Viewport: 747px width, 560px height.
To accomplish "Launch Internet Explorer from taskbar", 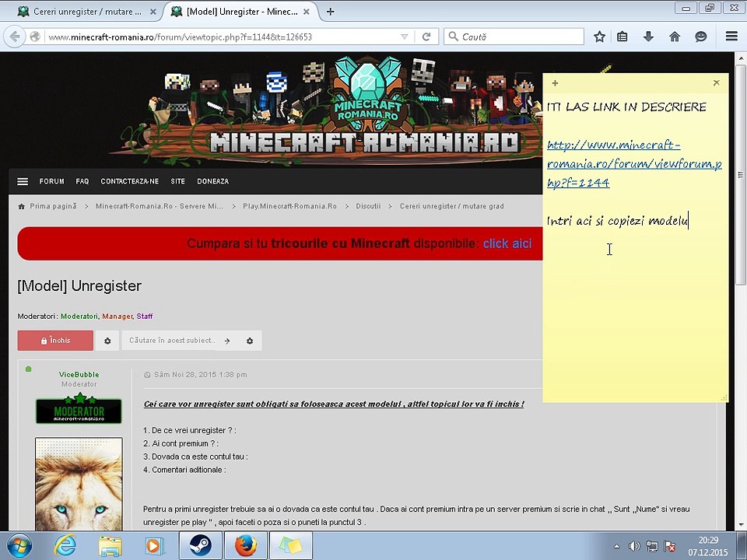I will 65,546.
